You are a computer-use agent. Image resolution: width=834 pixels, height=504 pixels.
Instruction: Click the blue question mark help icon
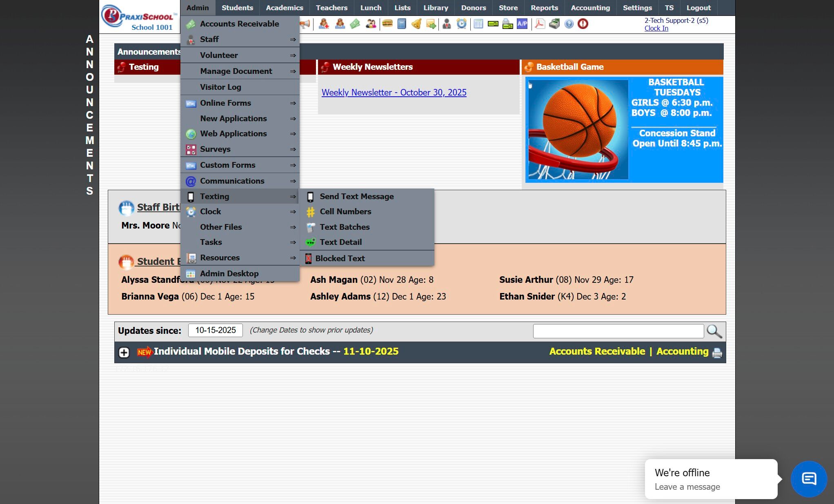(569, 24)
